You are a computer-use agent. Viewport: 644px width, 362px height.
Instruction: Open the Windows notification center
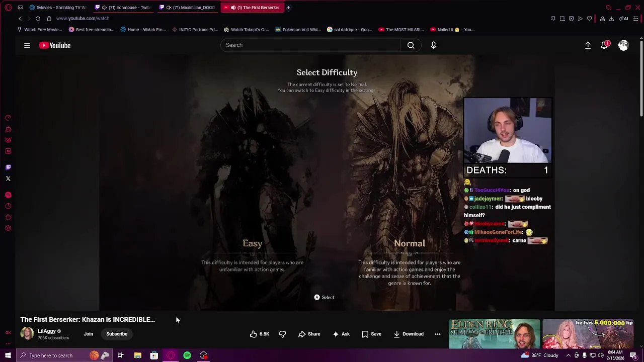point(633,355)
